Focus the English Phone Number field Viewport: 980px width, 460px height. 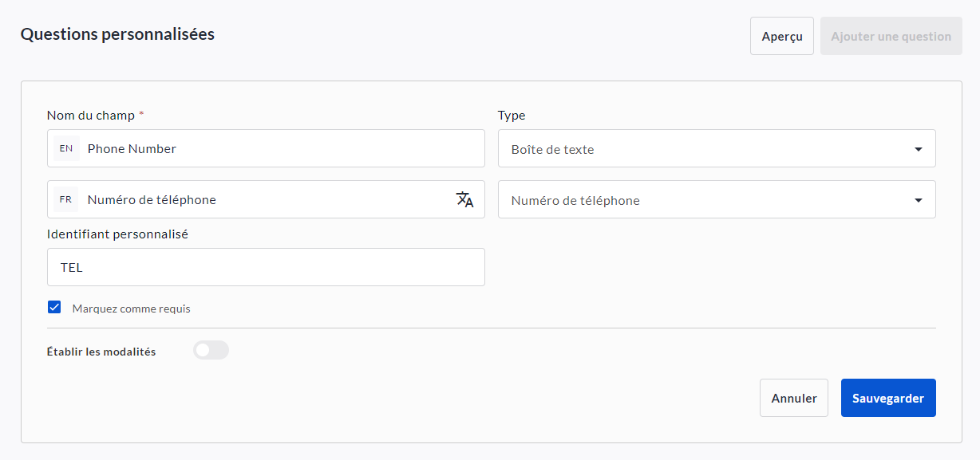(279, 148)
